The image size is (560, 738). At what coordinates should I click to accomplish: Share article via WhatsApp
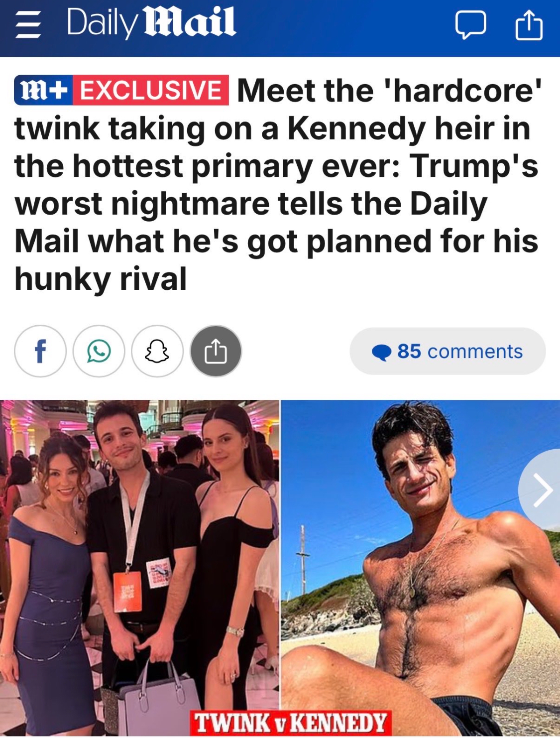pos(99,351)
